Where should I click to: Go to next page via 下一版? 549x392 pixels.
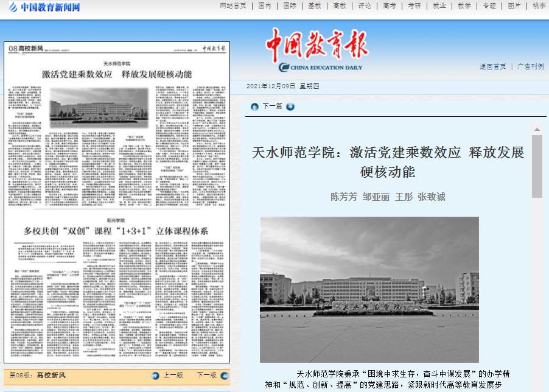point(206,376)
